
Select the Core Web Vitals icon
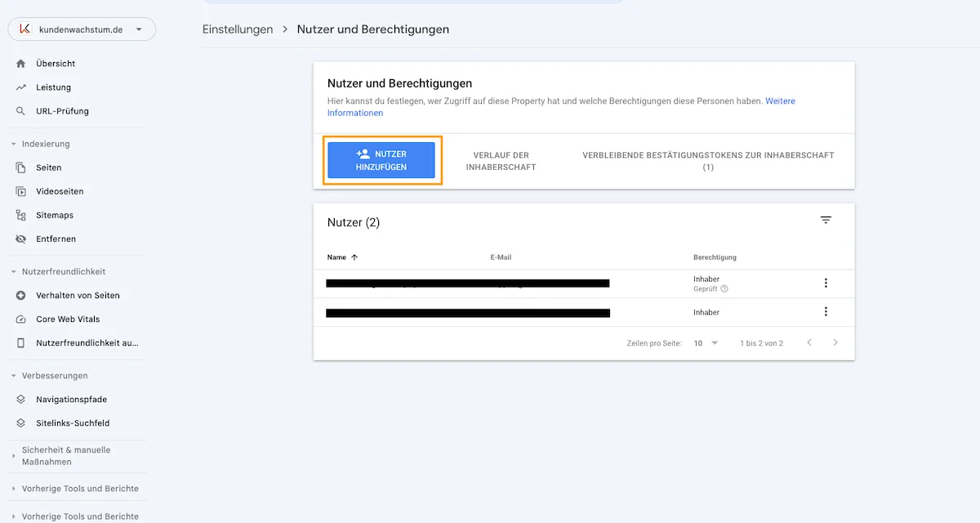(x=19, y=319)
